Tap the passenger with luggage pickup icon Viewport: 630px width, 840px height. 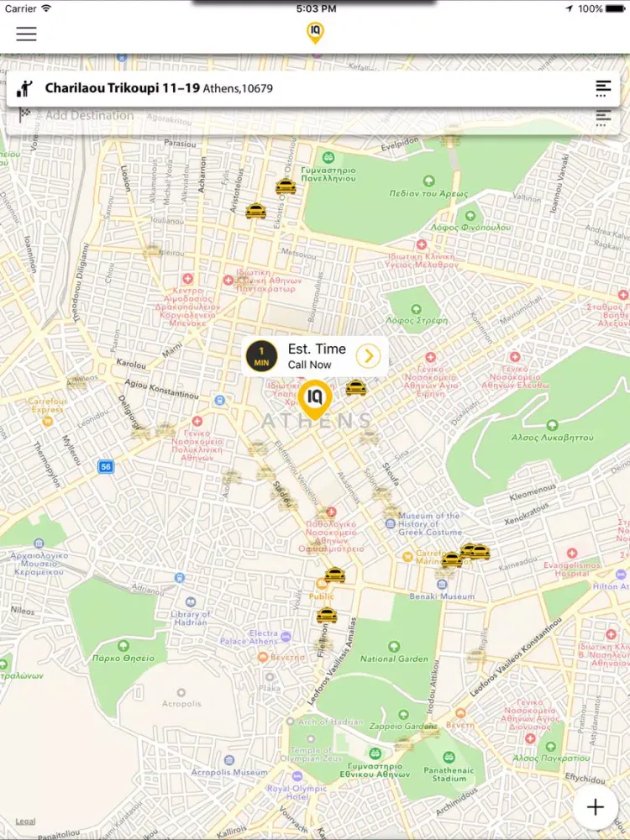click(x=24, y=88)
